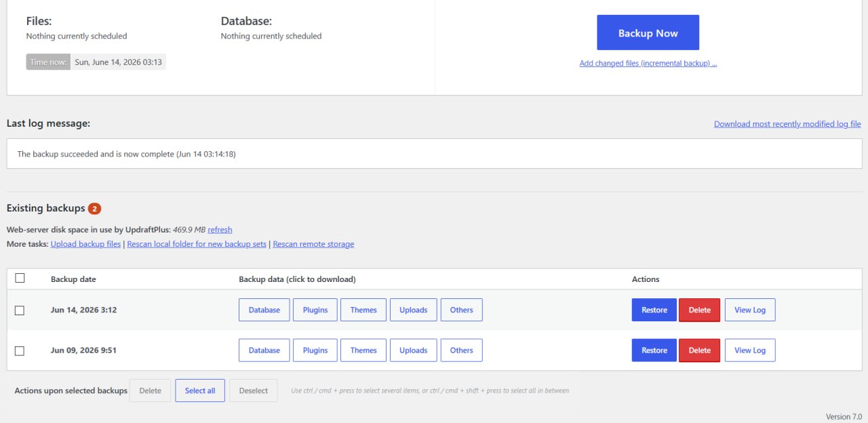Viewport: 868px width, 423px height.
Task: Download Others from Jun 09 backup
Action: coord(461,350)
